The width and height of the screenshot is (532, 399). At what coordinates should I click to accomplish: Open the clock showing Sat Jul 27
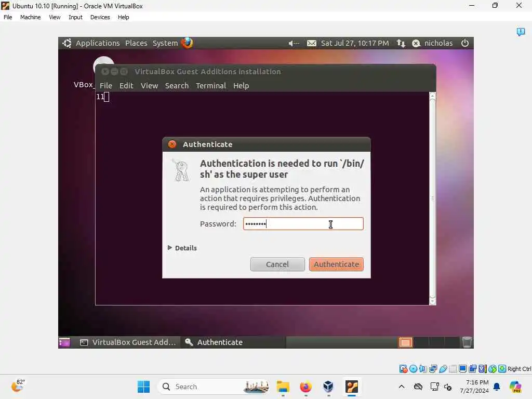pyautogui.click(x=355, y=43)
